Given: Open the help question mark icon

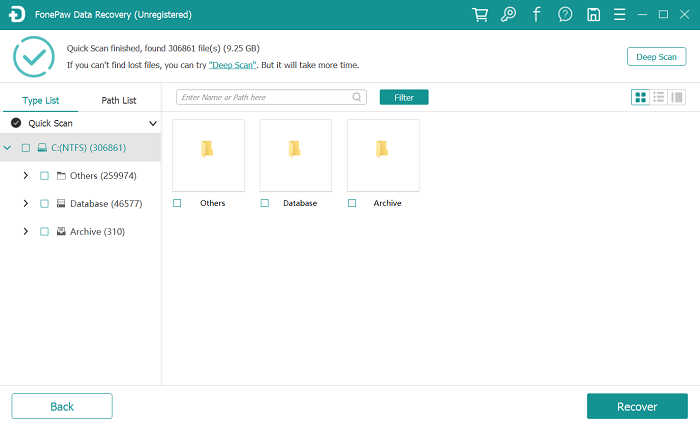Looking at the screenshot, I should tap(565, 15).
